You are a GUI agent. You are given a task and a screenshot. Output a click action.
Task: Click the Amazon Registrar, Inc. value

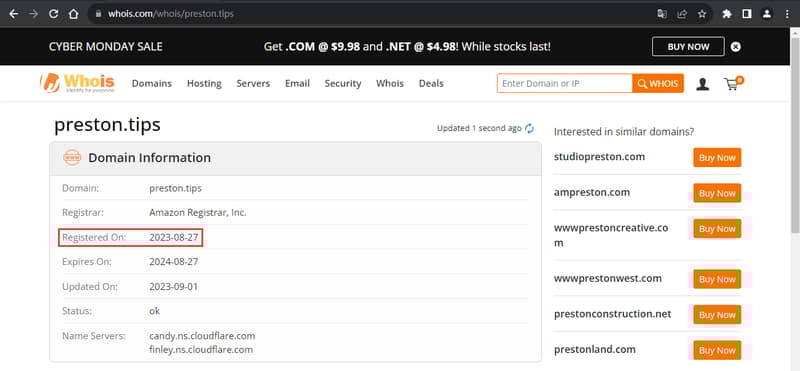click(198, 213)
